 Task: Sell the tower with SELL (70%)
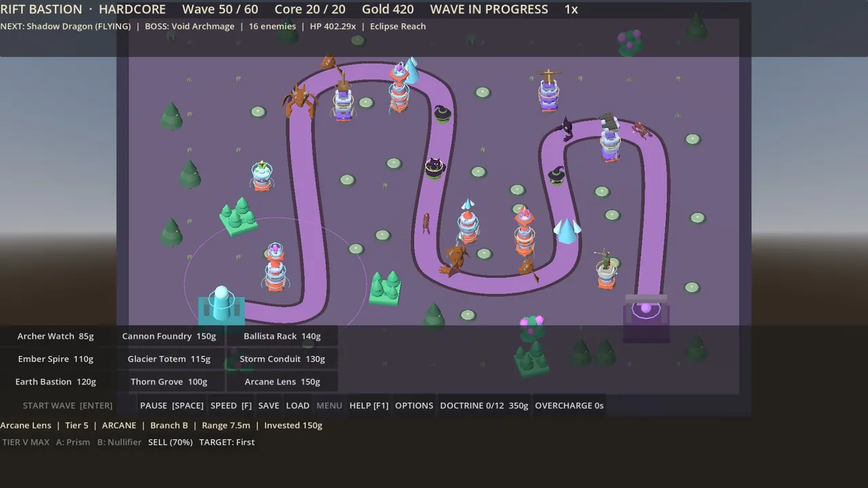[x=170, y=442]
